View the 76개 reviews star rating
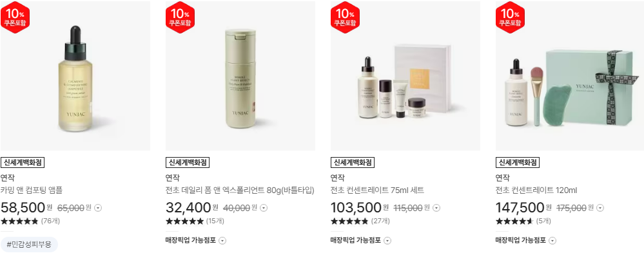The height and width of the screenshot is (278, 644). [x=30, y=221]
